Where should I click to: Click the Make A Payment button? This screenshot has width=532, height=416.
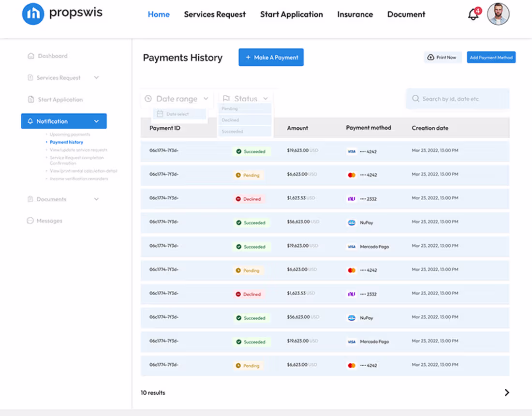pos(271,58)
